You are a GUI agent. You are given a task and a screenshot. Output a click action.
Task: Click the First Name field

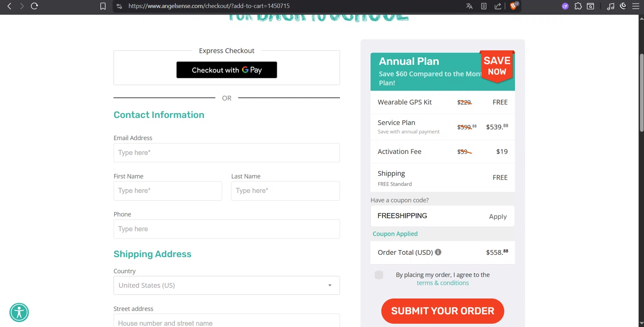(x=168, y=191)
